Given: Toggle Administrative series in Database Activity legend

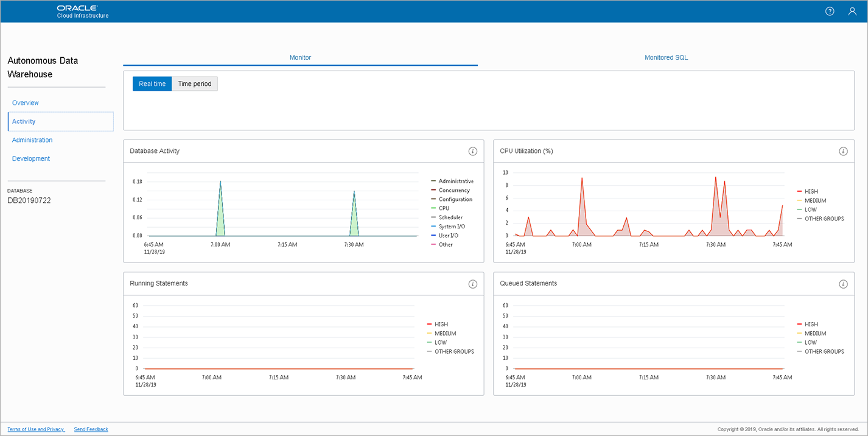Looking at the screenshot, I should pos(452,181).
